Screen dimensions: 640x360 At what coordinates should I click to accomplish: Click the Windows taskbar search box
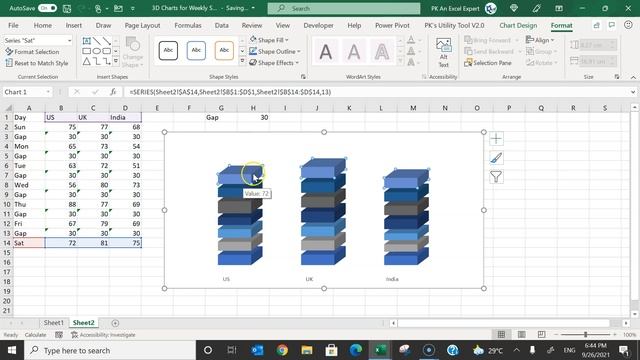110,350
